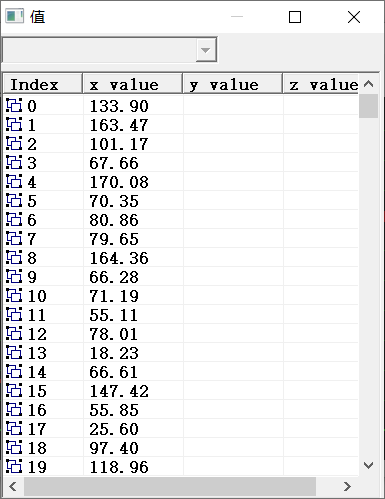Click the row icon beside index 9
385x499 pixels.
(14, 276)
